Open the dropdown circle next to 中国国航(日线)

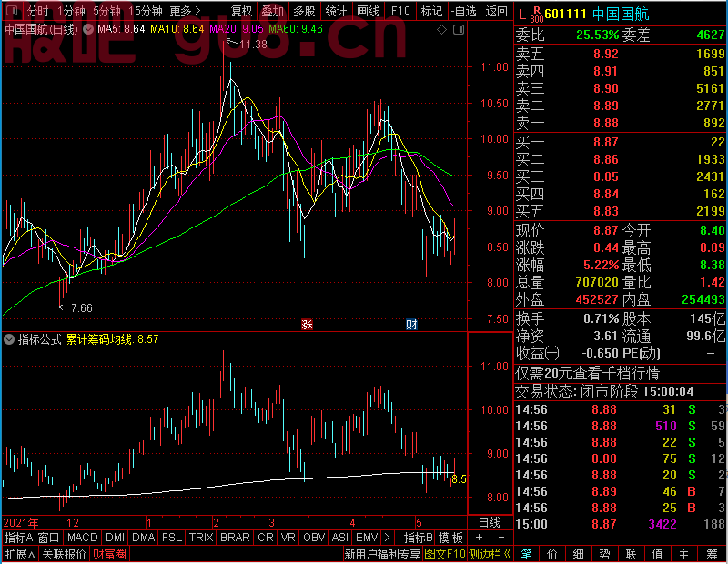tap(87, 29)
